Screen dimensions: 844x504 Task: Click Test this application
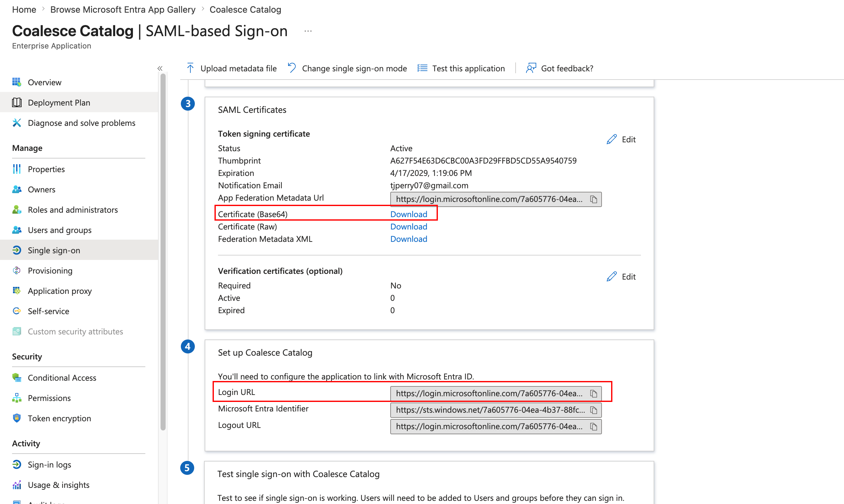pyautogui.click(x=468, y=68)
